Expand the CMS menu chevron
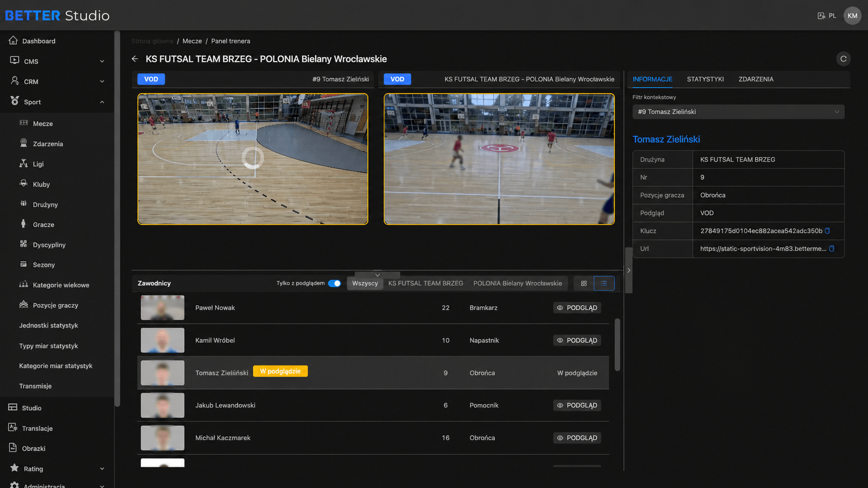The image size is (868, 488). pyautogui.click(x=102, y=61)
